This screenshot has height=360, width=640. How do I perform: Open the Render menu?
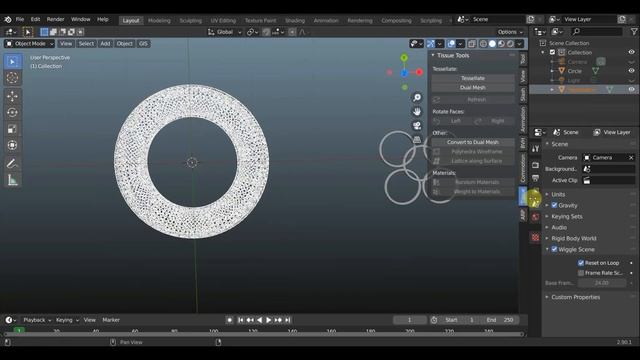[55, 19]
